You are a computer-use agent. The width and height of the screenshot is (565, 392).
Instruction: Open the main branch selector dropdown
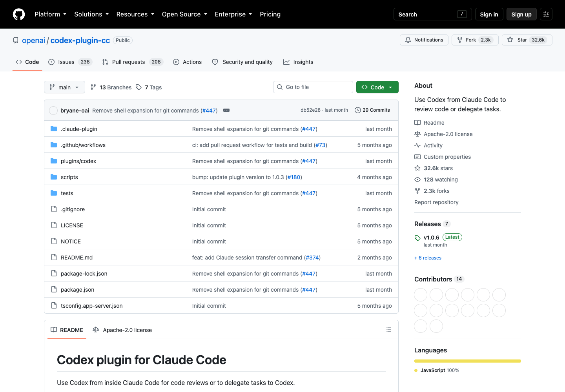coord(64,87)
